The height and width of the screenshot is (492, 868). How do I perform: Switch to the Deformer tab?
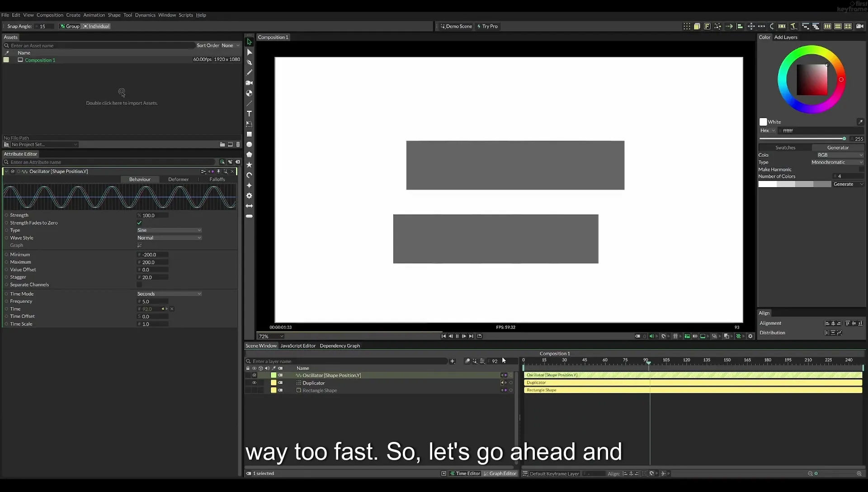click(179, 180)
